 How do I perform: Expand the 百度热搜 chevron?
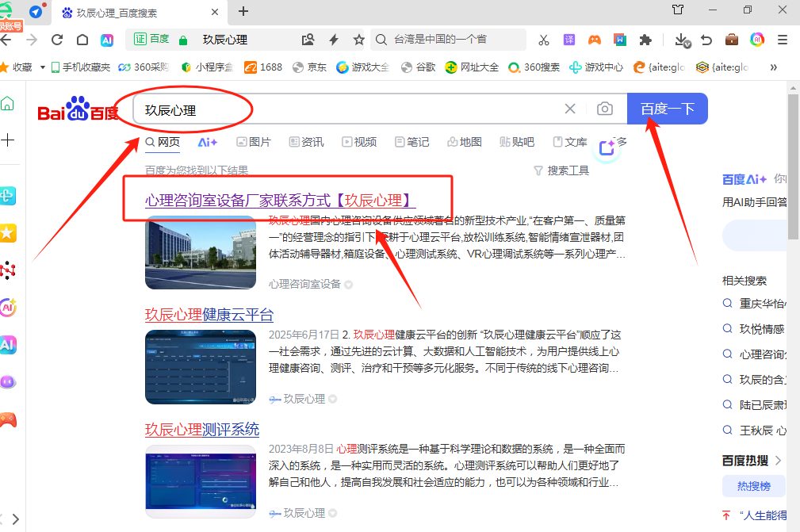point(778,461)
